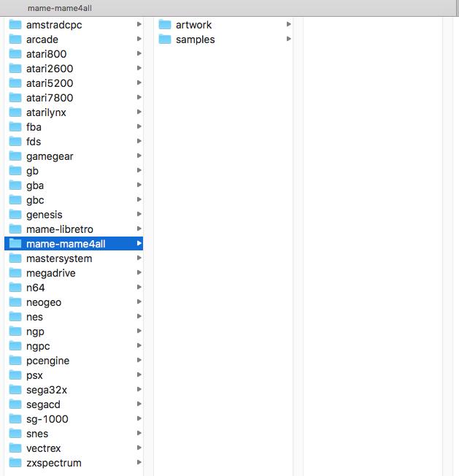
Task: Select the snes folder name
Action: tap(37, 434)
